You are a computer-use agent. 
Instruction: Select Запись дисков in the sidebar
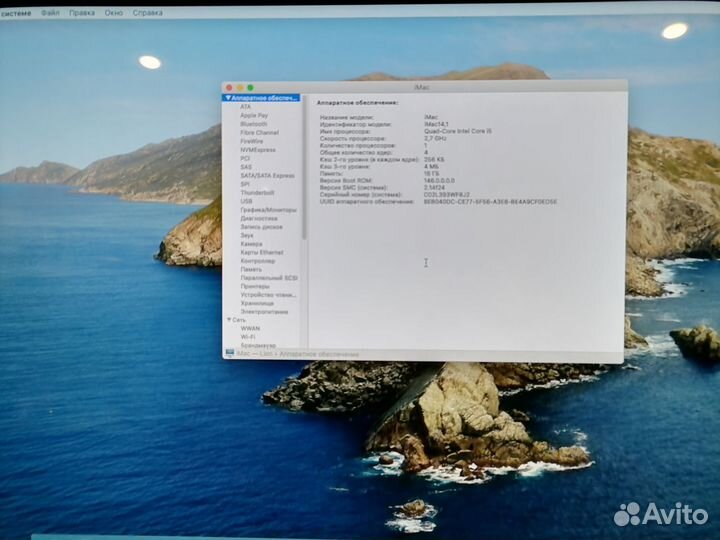[x=261, y=227]
